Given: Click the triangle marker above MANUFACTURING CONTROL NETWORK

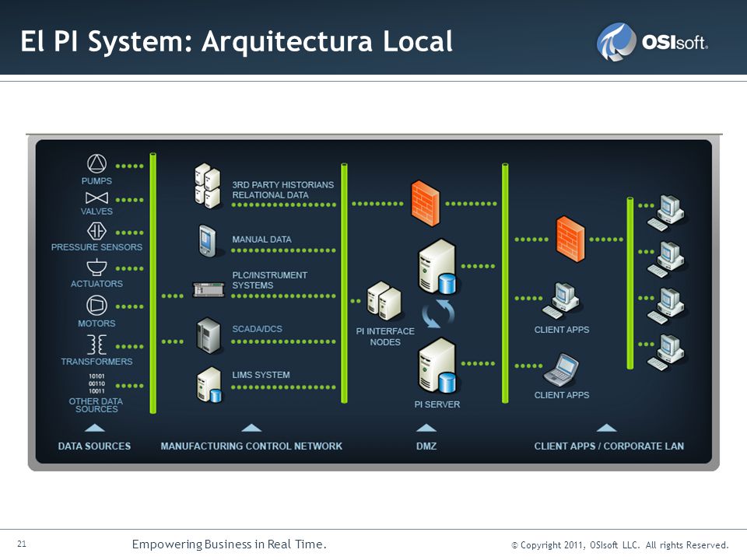Looking at the screenshot, I should [x=251, y=428].
